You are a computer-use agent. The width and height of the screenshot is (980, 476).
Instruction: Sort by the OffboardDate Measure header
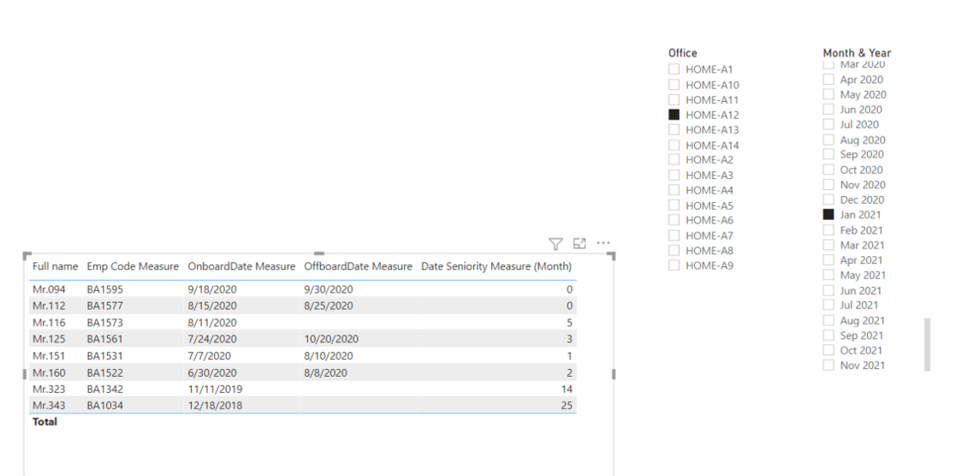point(358,266)
